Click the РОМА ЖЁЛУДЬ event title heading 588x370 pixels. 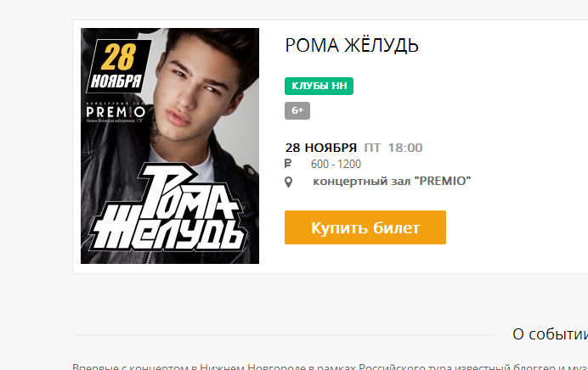click(x=352, y=45)
